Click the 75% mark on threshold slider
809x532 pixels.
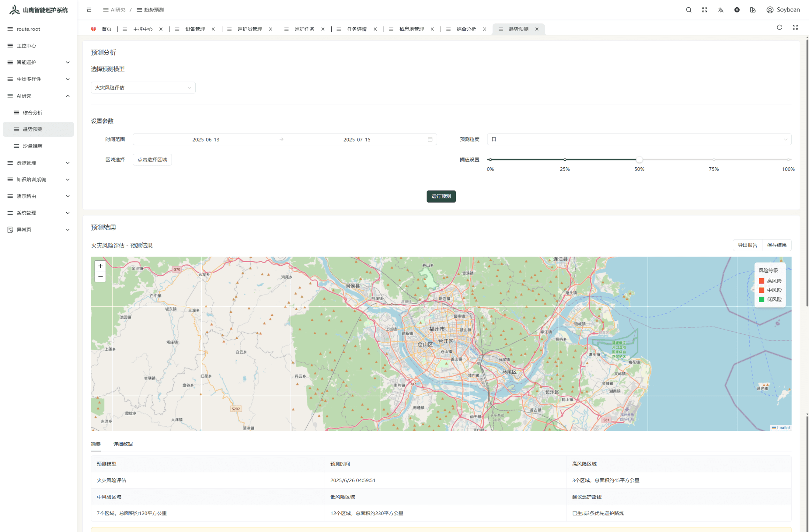tap(713, 160)
